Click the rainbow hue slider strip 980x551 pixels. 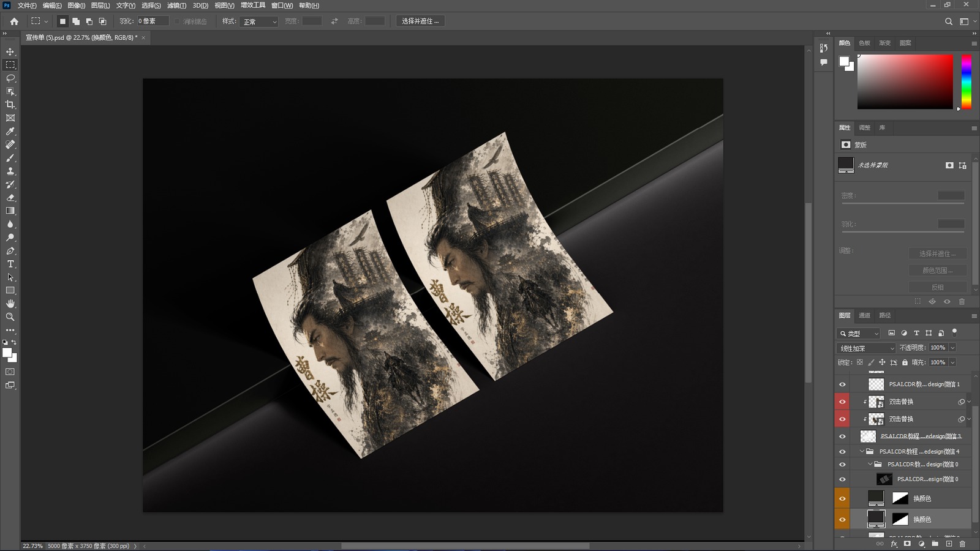(x=966, y=81)
